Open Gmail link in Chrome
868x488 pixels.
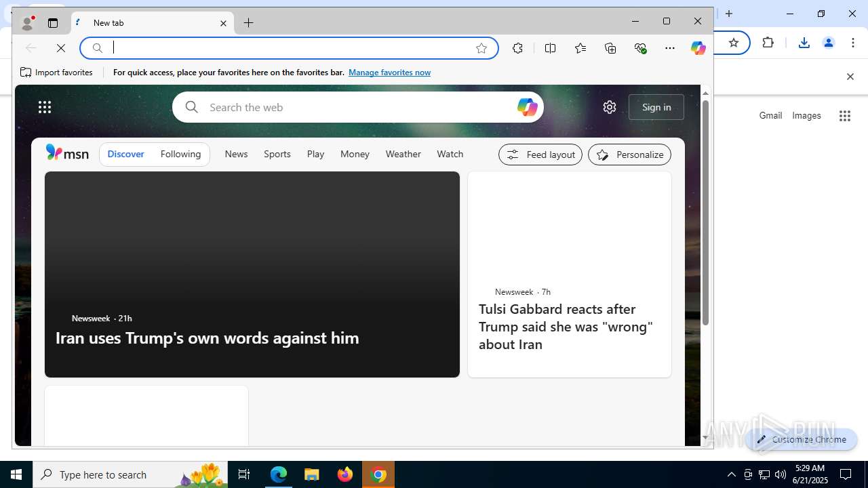(770, 116)
